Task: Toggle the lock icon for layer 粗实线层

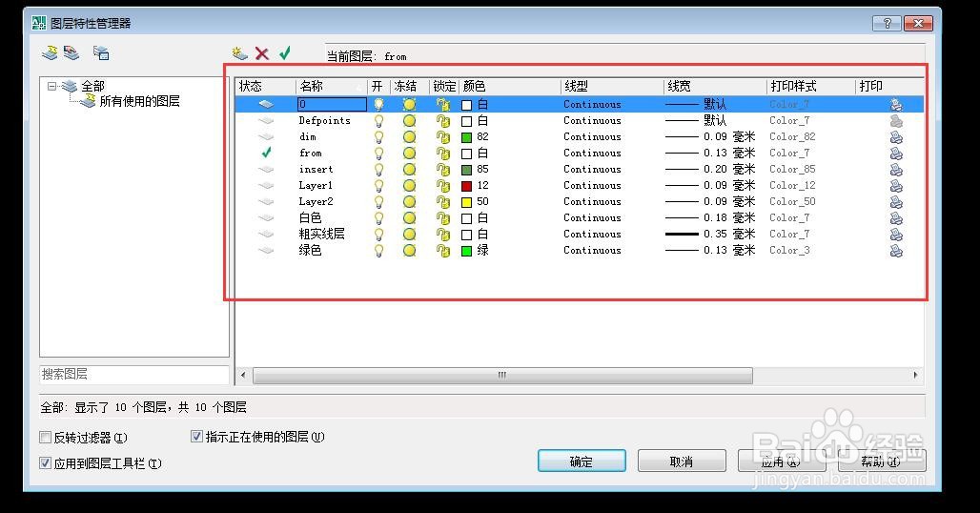Action: [443, 235]
